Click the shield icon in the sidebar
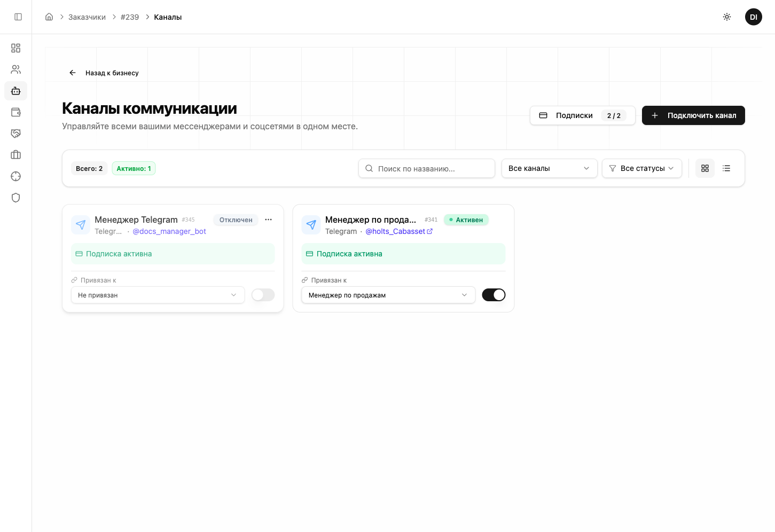 pyautogui.click(x=15, y=198)
